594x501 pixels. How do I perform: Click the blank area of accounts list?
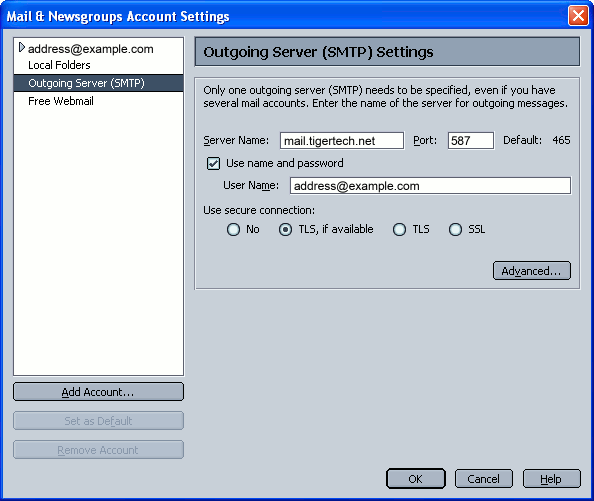98,242
